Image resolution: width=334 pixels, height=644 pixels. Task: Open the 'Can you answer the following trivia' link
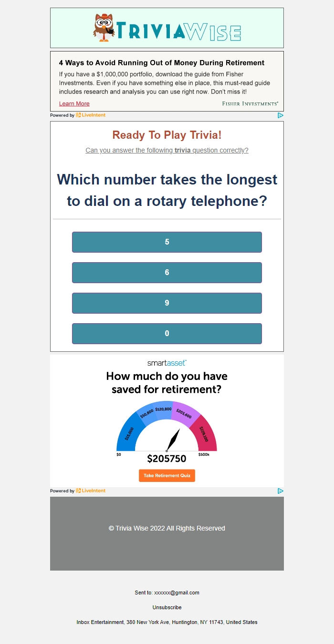pos(167,151)
